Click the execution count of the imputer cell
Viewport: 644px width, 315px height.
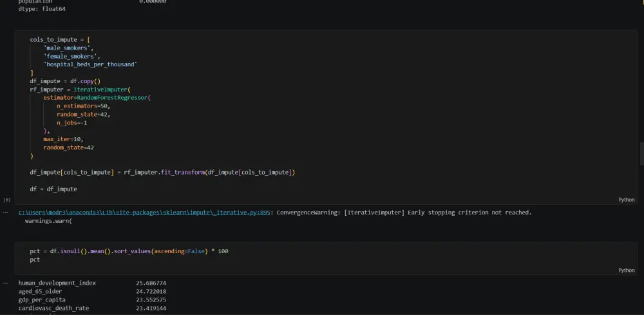[6, 200]
